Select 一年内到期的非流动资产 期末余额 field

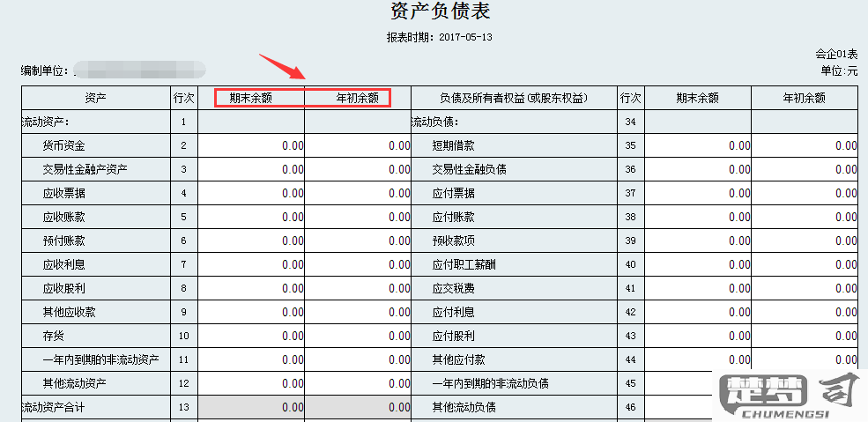point(251,359)
